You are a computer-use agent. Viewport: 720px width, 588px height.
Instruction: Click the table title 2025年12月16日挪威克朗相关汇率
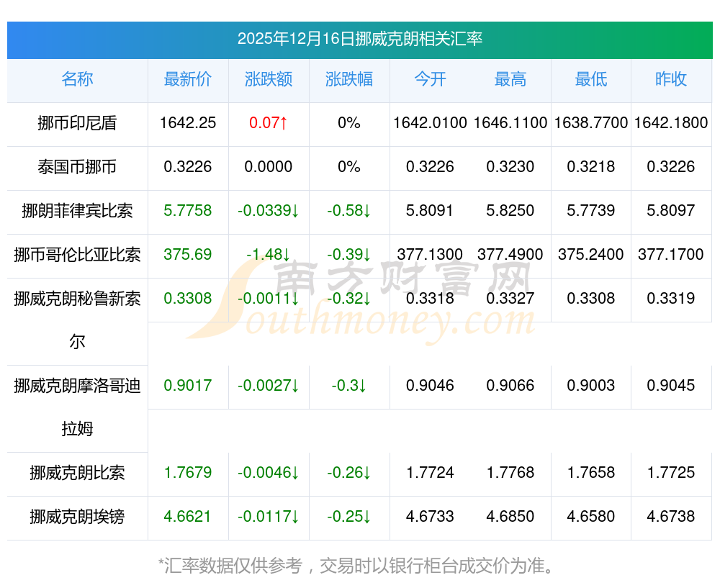click(x=359, y=39)
